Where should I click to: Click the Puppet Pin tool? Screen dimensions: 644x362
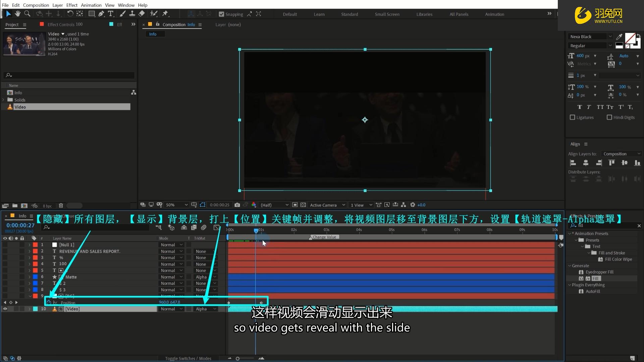pyautogui.click(x=165, y=13)
